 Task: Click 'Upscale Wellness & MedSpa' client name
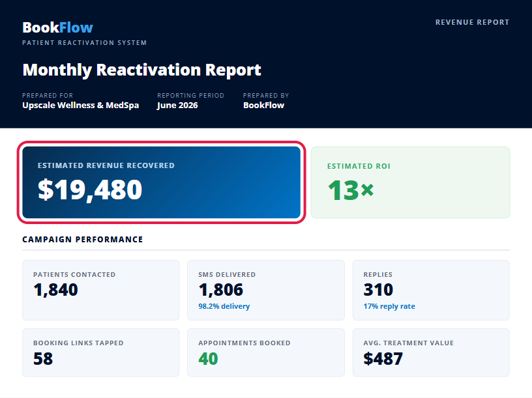click(x=81, y=106)
